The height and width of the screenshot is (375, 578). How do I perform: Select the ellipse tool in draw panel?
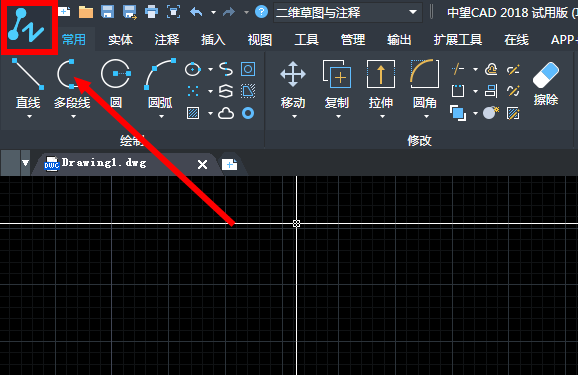coord(193,69)
